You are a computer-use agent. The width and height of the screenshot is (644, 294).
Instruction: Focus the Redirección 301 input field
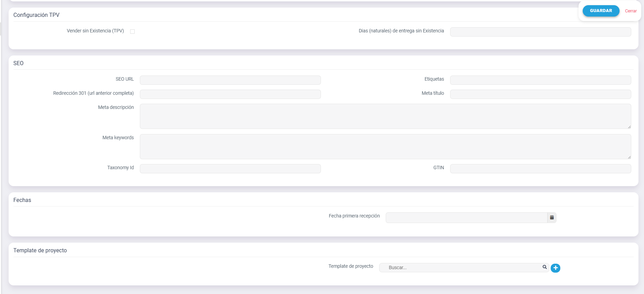(x=230, y=94)
